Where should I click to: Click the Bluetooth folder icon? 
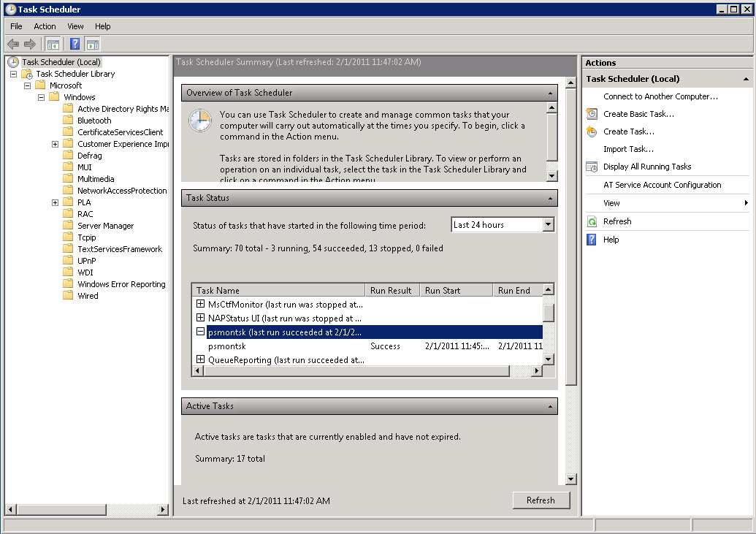click(69, 120)
